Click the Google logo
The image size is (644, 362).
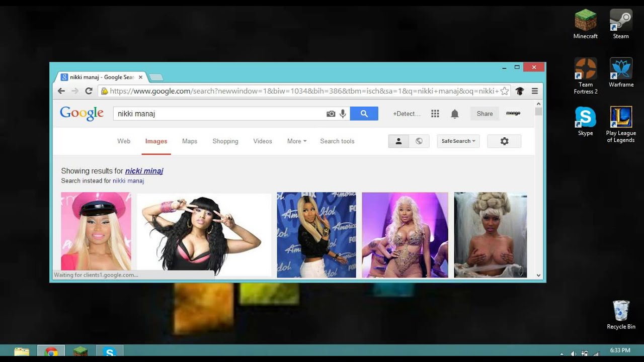point(82,113)
